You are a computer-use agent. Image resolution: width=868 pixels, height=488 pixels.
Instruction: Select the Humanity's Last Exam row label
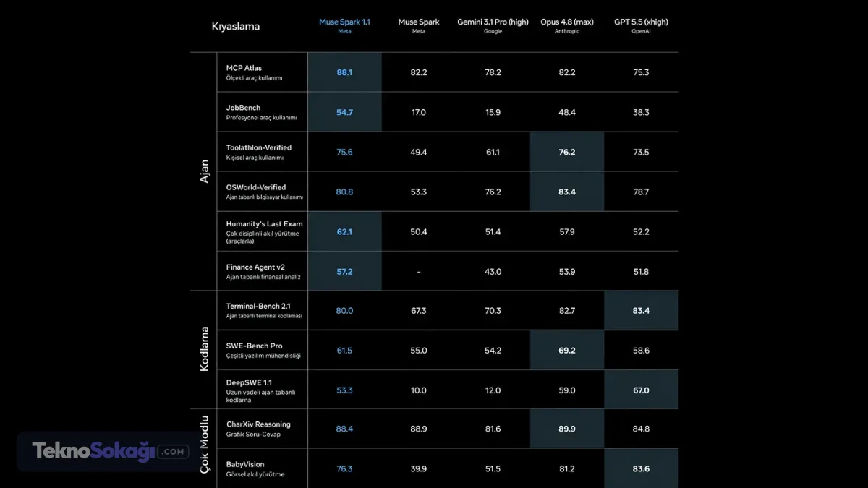coord(262,232)
